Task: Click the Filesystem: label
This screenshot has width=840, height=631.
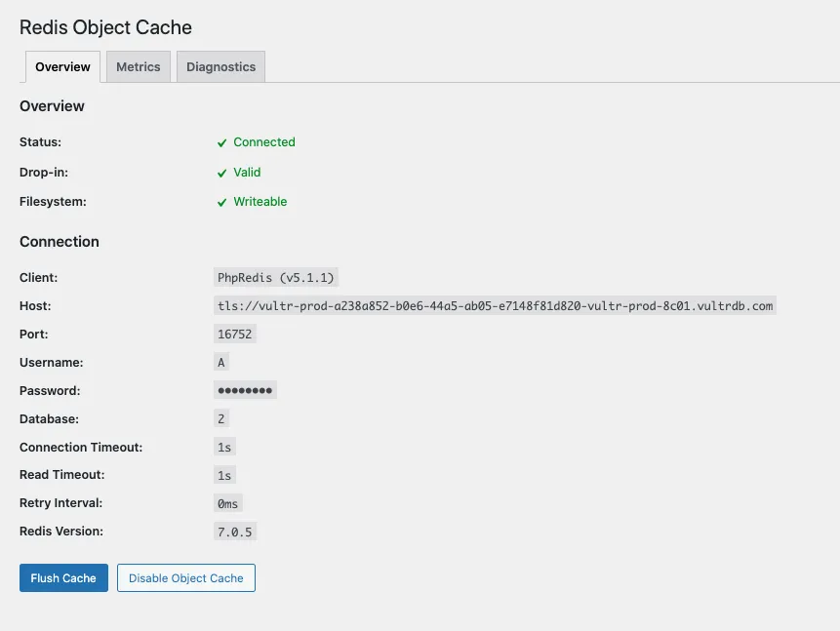Action: pyautogui.click(x=53, y=202)
